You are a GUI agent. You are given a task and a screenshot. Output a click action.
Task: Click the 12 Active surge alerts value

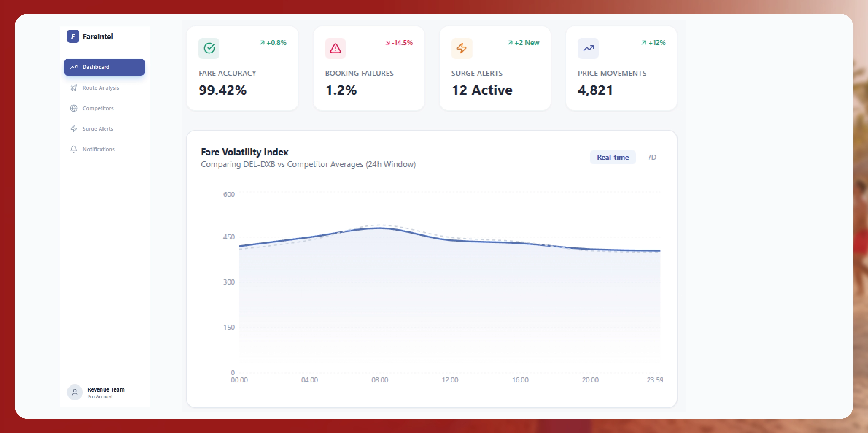click(482, 90)
